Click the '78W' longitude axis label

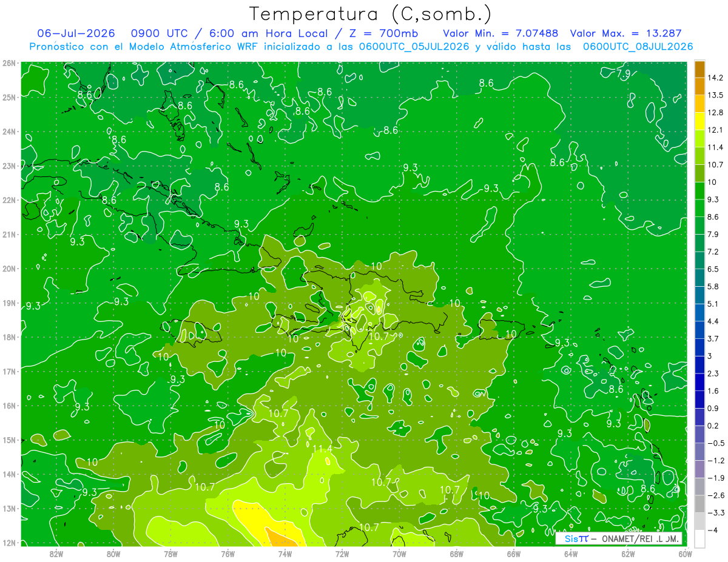(x=170, y=553)
